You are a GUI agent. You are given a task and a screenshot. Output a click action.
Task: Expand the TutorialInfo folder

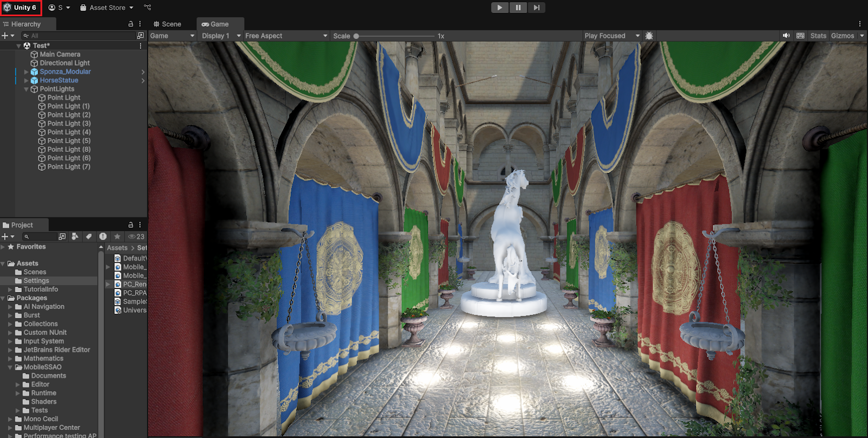(x=10, y=289)
